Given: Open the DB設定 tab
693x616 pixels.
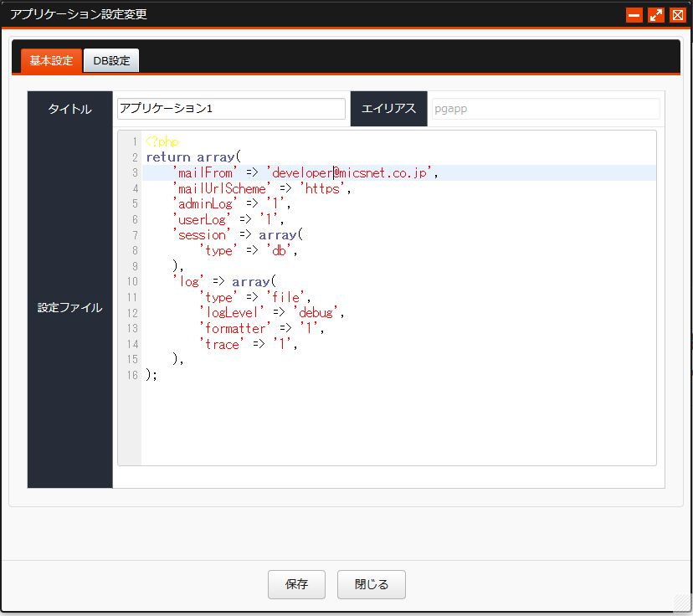Looking at the screenshot, I should 111,60.
